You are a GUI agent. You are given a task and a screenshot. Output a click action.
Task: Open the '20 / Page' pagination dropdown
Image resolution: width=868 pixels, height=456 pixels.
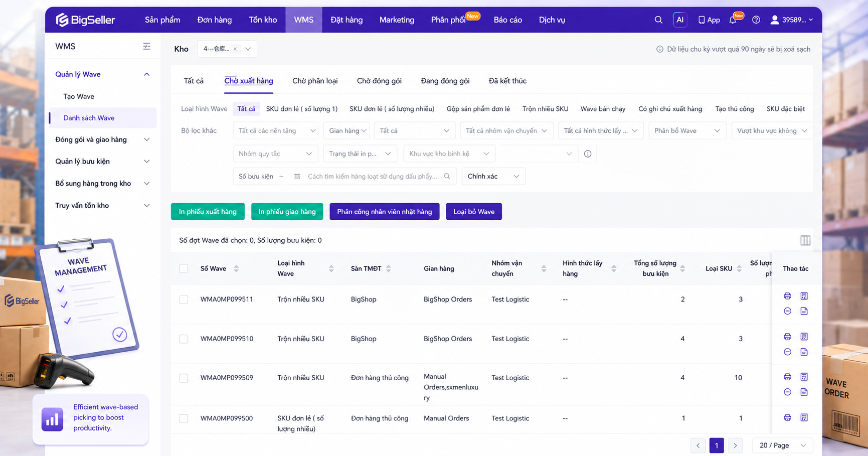782,445
